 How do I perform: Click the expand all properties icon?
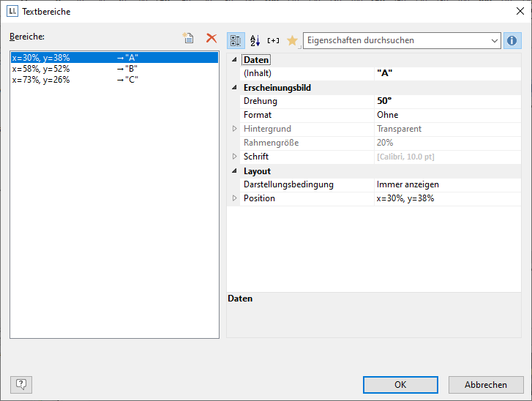pyautogui.click(x=274, y=41)
